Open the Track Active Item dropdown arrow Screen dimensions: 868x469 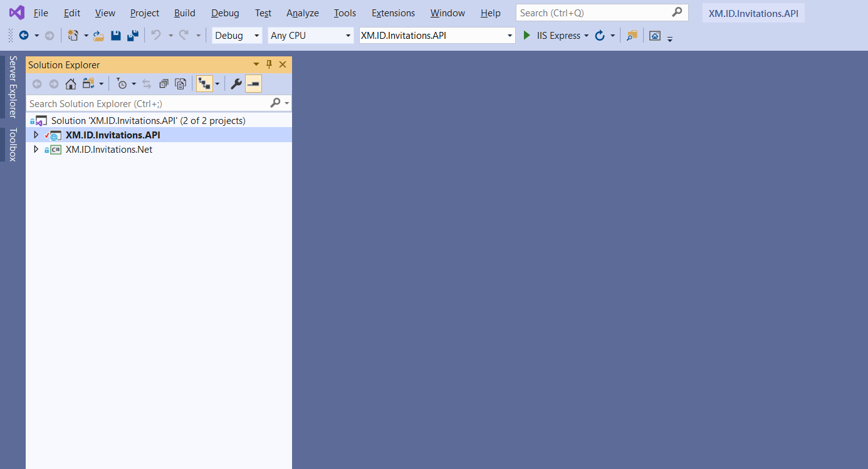[217, 83]
